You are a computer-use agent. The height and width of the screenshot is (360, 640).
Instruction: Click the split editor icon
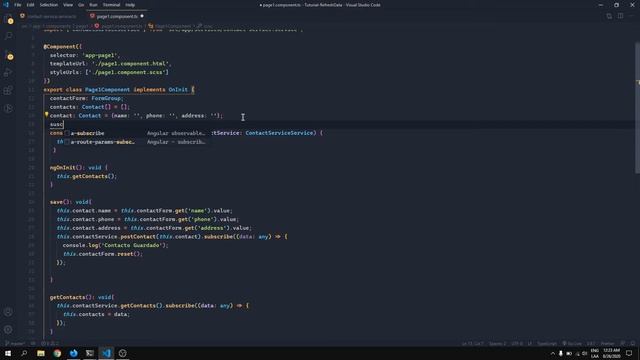620,16
